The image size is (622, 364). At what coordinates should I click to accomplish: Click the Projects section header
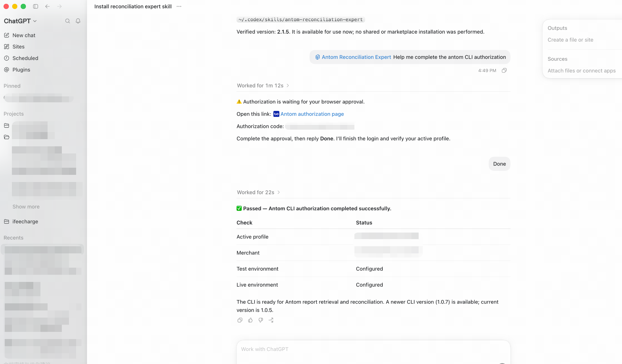(x=13, y=114)
